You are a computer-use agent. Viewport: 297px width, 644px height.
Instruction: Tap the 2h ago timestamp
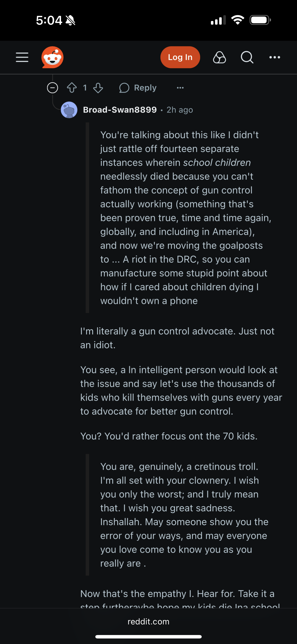180,110
